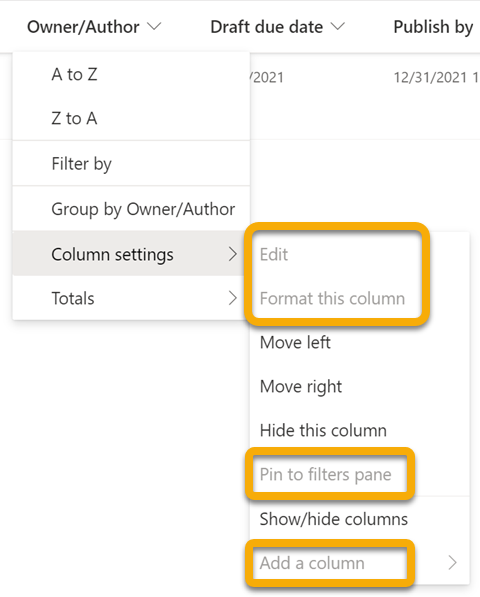Expand the Totals submenu arrow
The height and width of the screenshot is (597, 480).
(233, 298)
